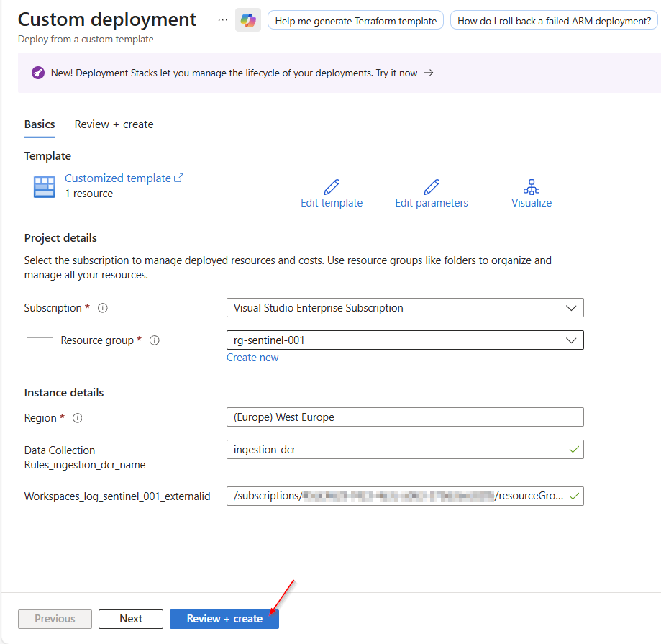The image size is (661, 644).
Task: Click the Copilot icon in the header
Action: 248,21
